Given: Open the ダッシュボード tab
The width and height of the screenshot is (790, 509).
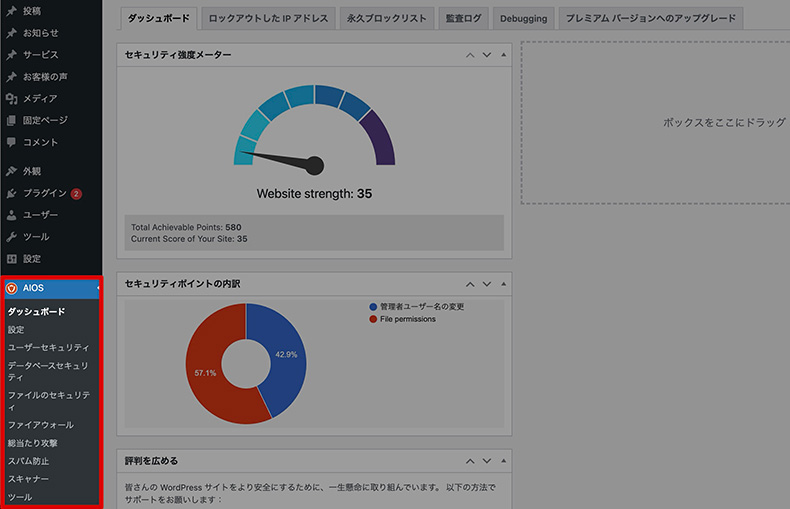Looking at the screenshot, I should coord(159,19).
